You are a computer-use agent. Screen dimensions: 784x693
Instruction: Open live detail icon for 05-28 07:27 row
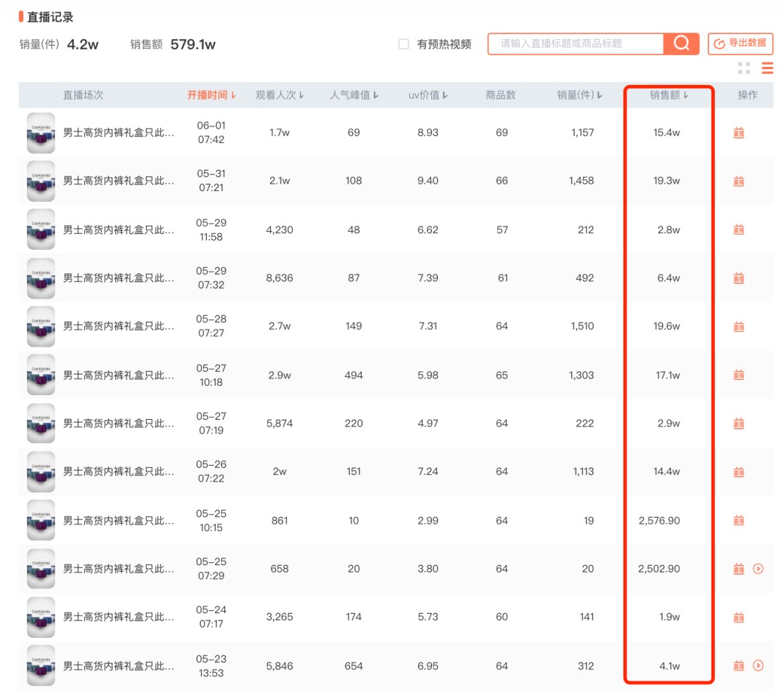pos(738,326)
